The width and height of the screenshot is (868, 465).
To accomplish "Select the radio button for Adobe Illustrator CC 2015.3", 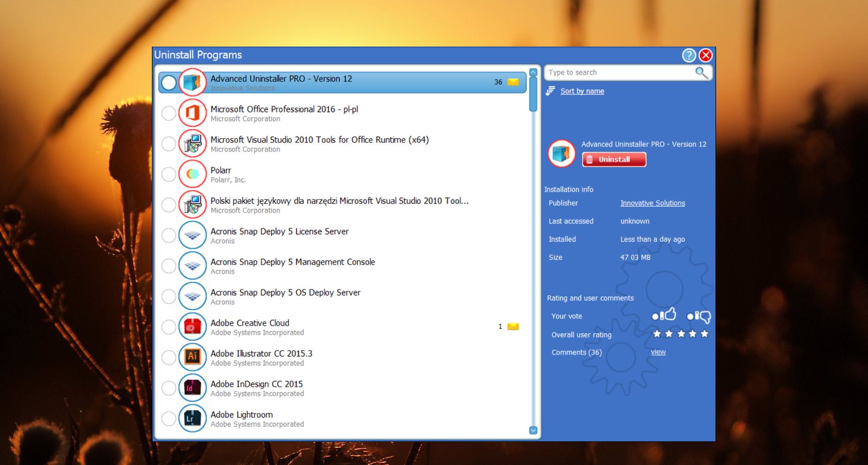I will [x=169, y=357].
